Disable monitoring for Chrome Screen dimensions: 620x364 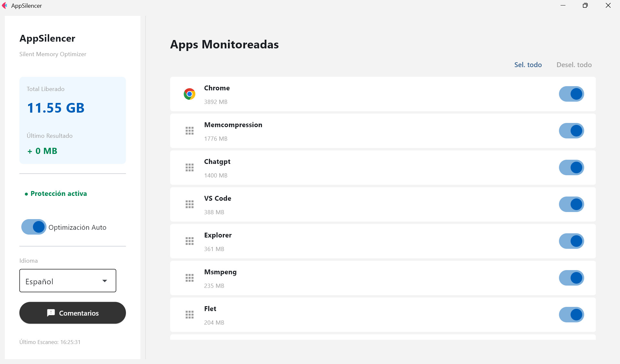click(572, 94)
